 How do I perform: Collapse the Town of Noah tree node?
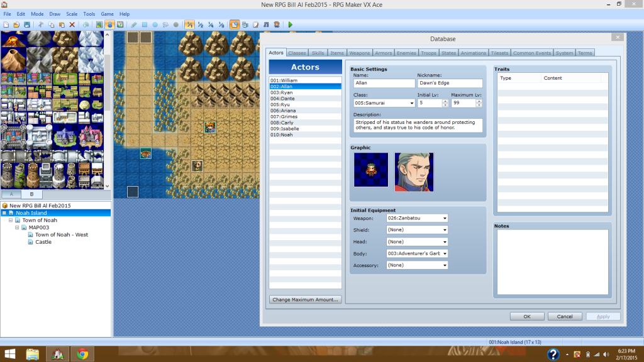click(11, 221)
